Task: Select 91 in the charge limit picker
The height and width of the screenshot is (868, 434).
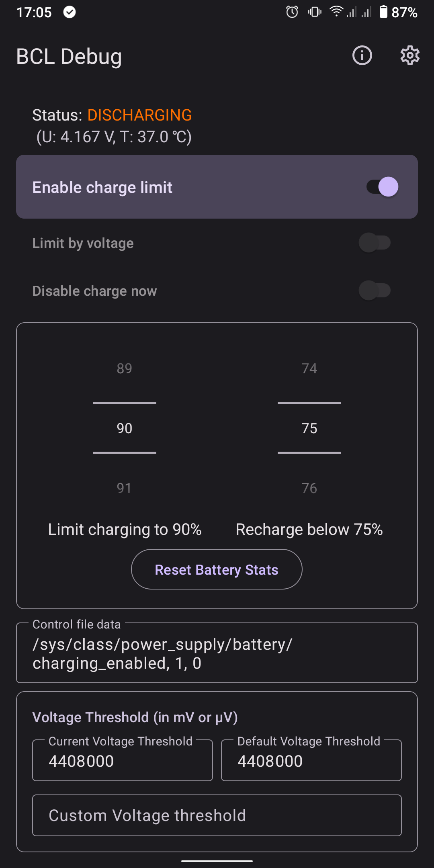Action: [x=125, y=488]
